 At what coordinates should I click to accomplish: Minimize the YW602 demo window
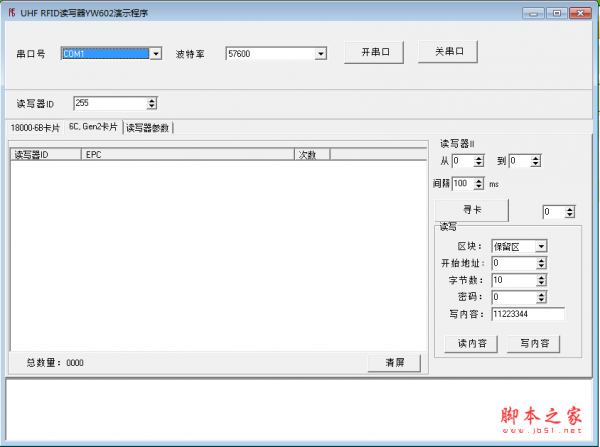(x=533, y=13)
